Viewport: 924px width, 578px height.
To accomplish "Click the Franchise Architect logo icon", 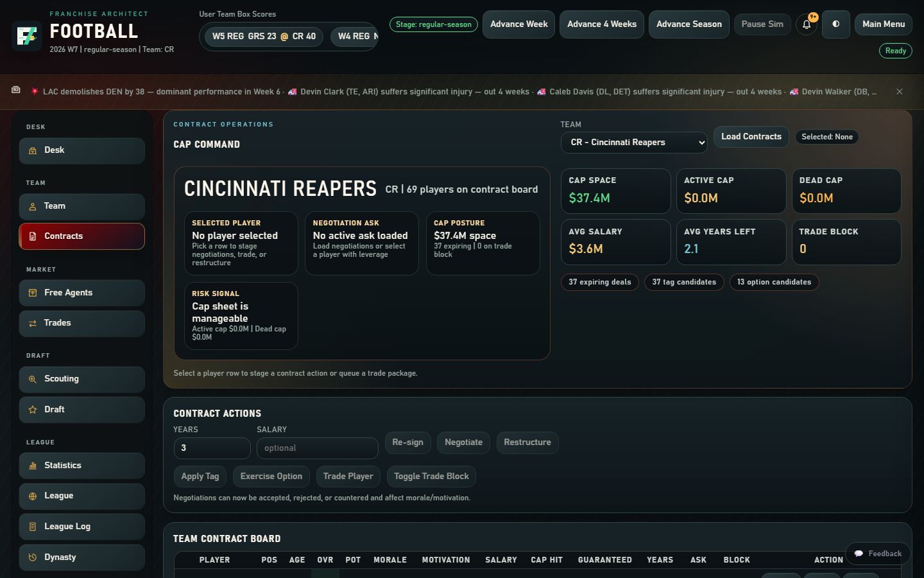I will click(27, 36).
